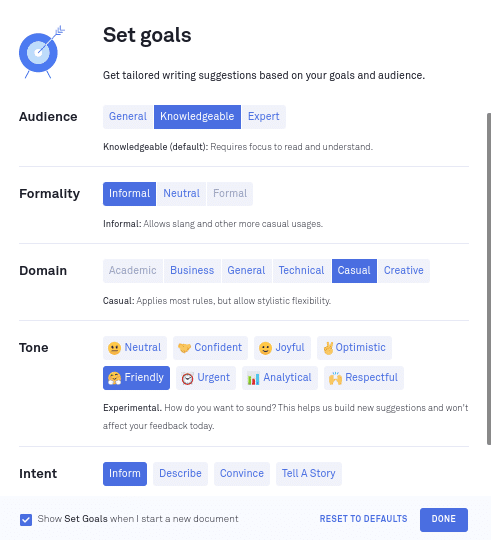Switch domain to Creative

404,271
